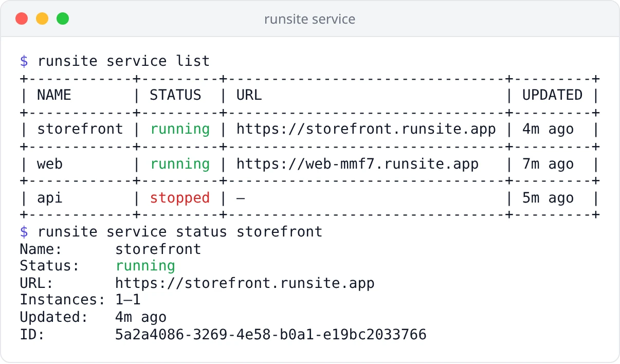Click the STATUS column header

pyautogui.click(x=175, y=95)
